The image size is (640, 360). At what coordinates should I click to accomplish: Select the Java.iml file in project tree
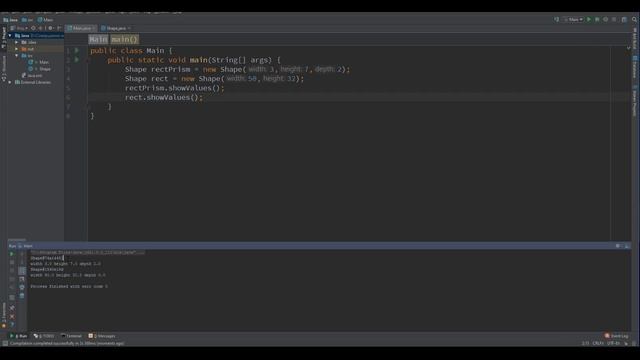pyautogui.click(x=32, y=76)
